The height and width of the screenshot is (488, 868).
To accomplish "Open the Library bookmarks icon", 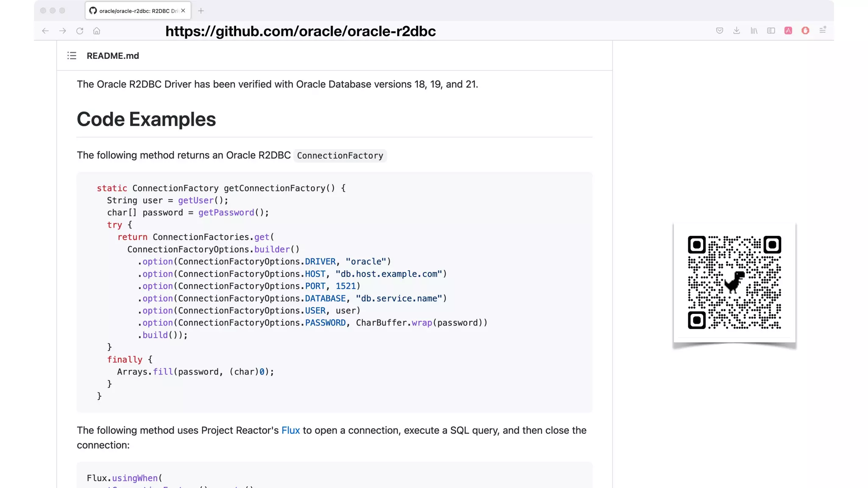I will point(754,30).
